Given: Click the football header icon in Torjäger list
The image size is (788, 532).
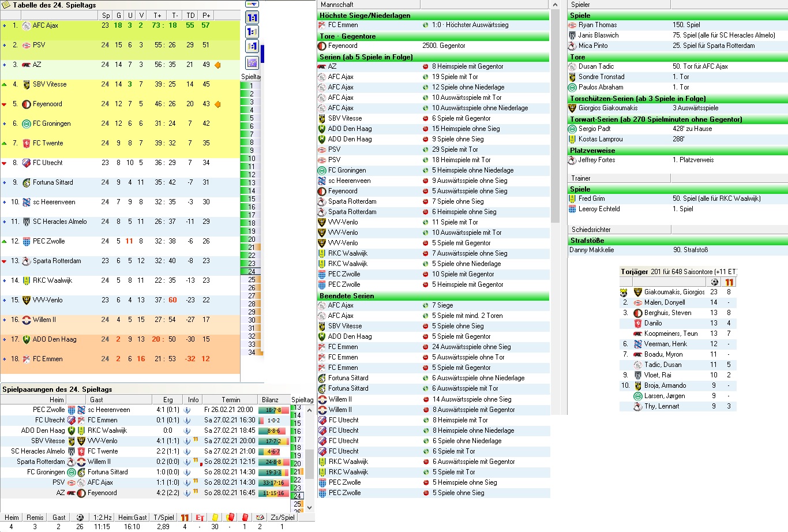Looking at the screenshot, I should (715, 282).
